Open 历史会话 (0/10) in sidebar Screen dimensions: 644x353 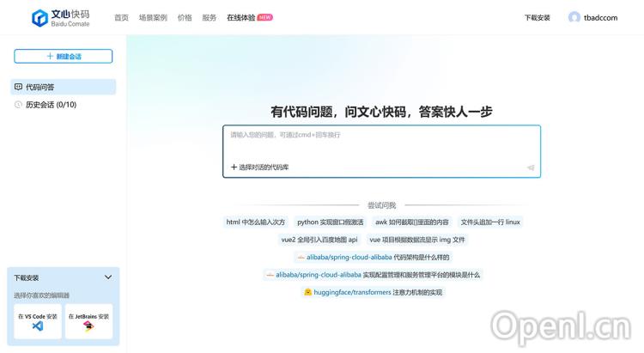click(51, 105)
